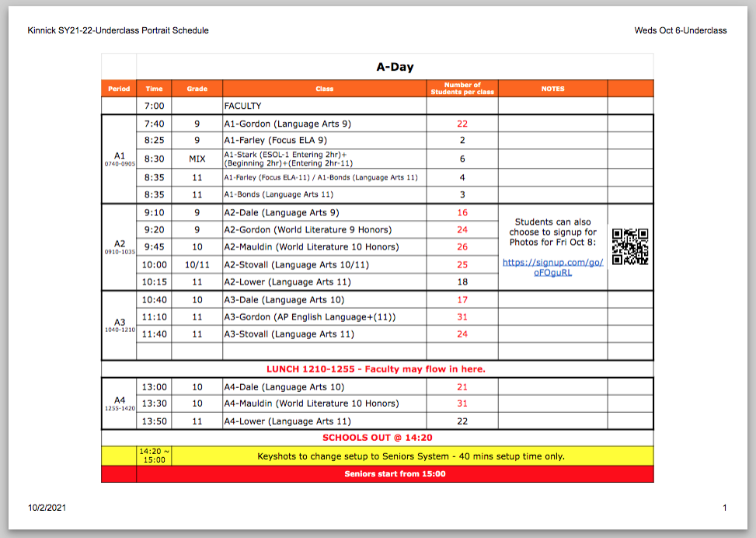Click the Kinnick SY21-22-Underclass Portrait Schedule title
This screenshot has width=756, height=538.
[x=117, y=30]
